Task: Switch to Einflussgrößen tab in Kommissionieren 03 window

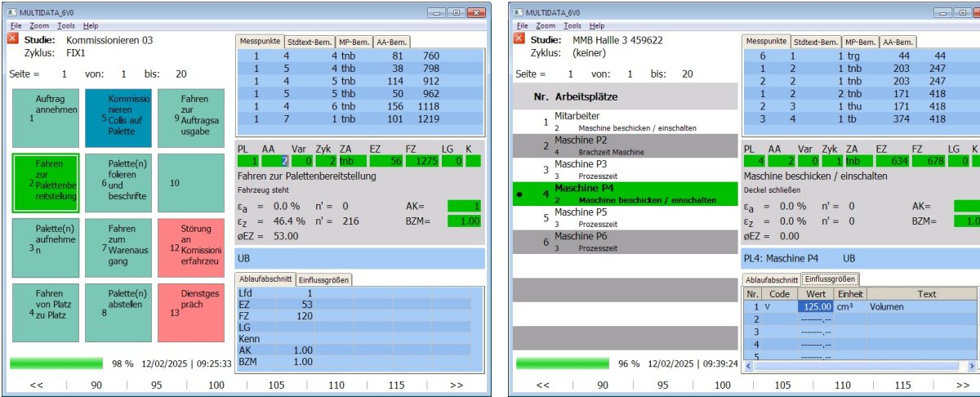Action: pyautogui.click(x=323, y=279)
